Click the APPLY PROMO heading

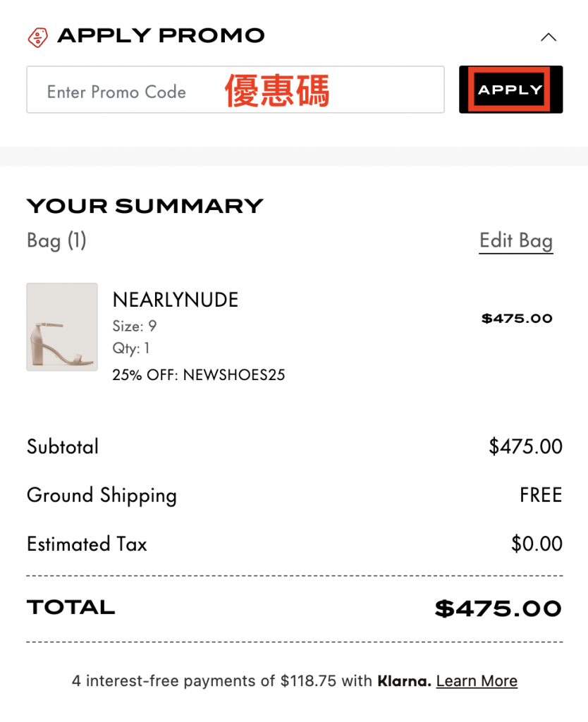pyautogui.click(x=161, y=36)
